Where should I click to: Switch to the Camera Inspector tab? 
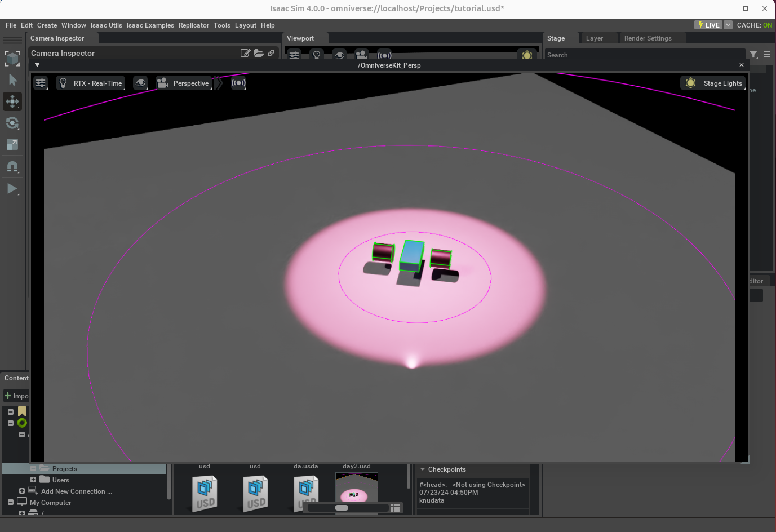tap(57, 38)
